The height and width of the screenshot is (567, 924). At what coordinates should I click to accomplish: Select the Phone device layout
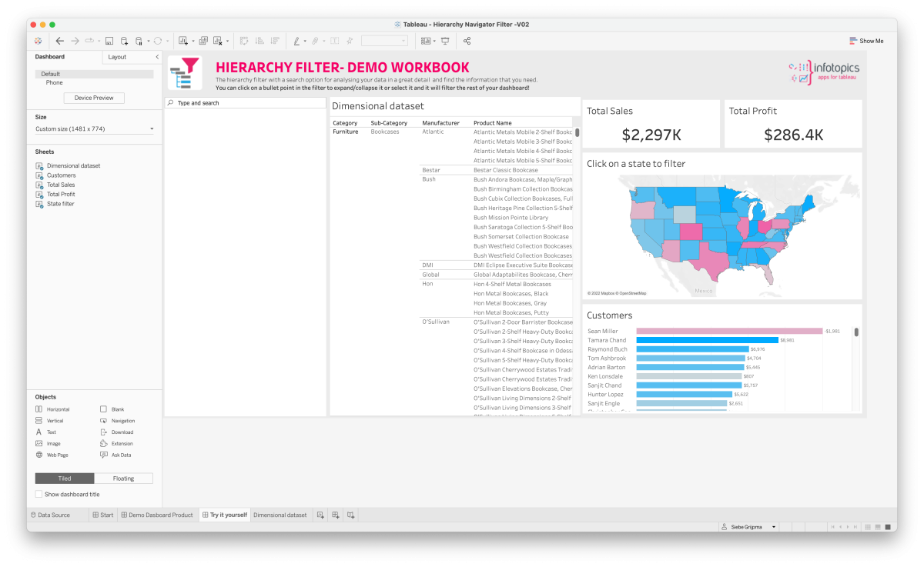tap(54, 82)
